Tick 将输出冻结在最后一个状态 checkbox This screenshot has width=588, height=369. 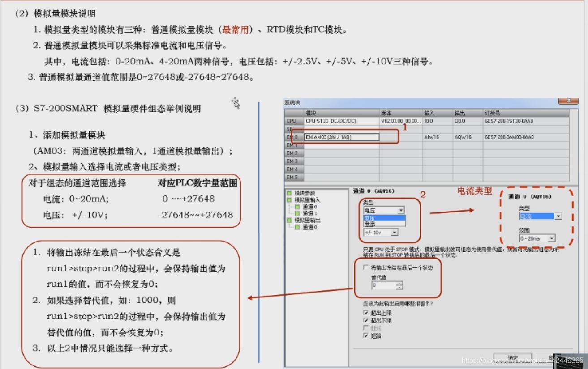tap(366, 267)
